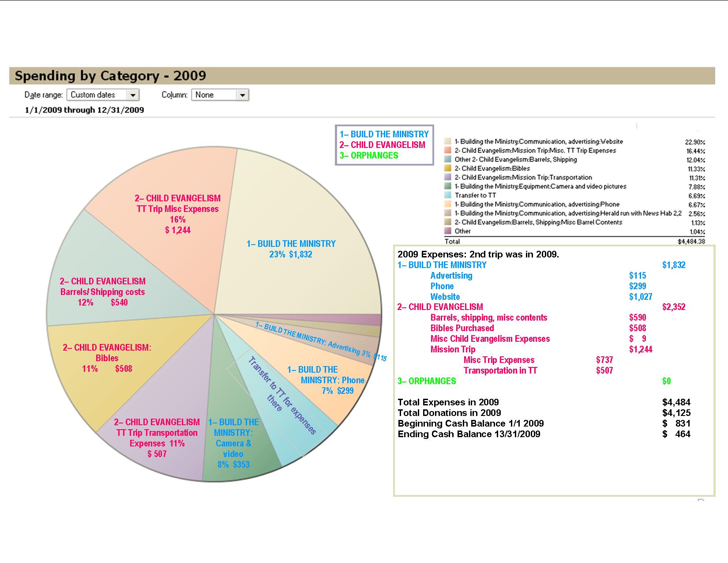
Task: Click '2- CHILD EVANGELISM' in the key box
Action: [383, 145]
